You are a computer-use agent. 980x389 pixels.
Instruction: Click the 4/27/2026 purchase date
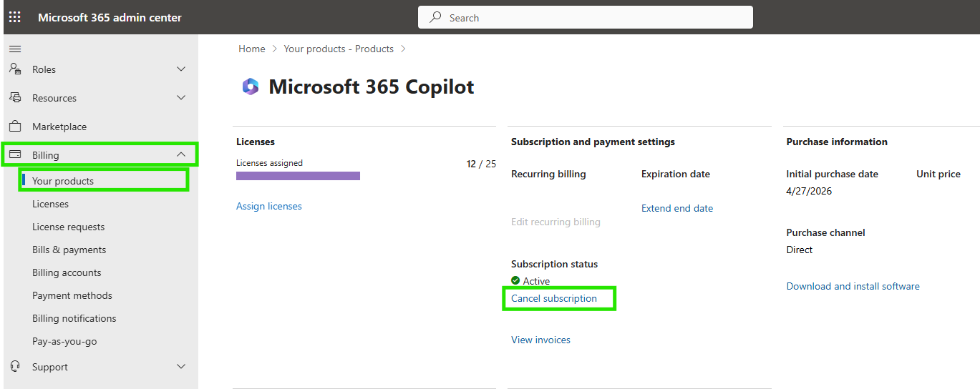point(809,191)
